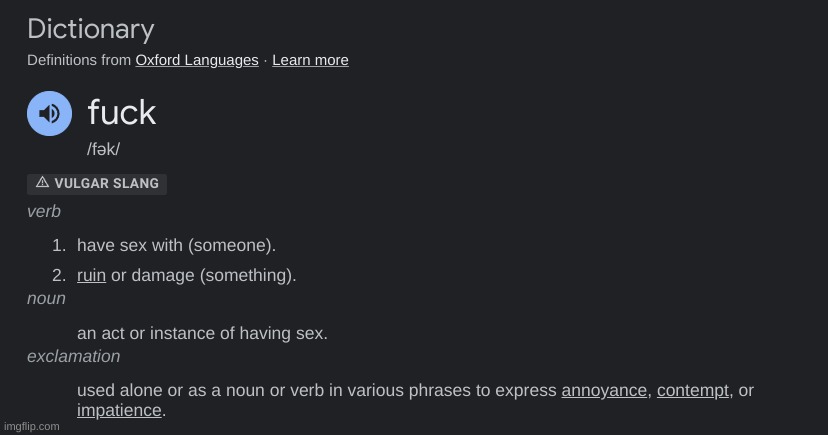Select the exclamation part-of-speech label
828x435 pixels.
73,356
